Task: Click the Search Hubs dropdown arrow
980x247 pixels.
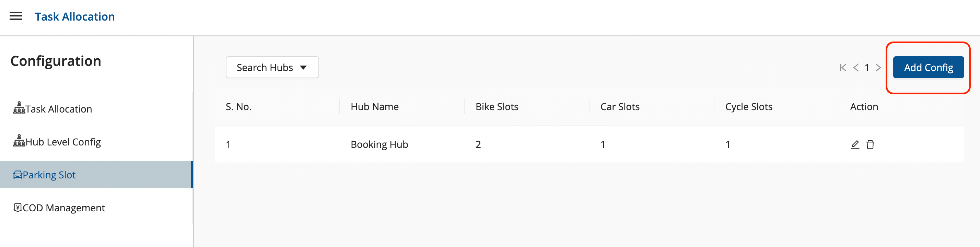Action: (303, 68)
